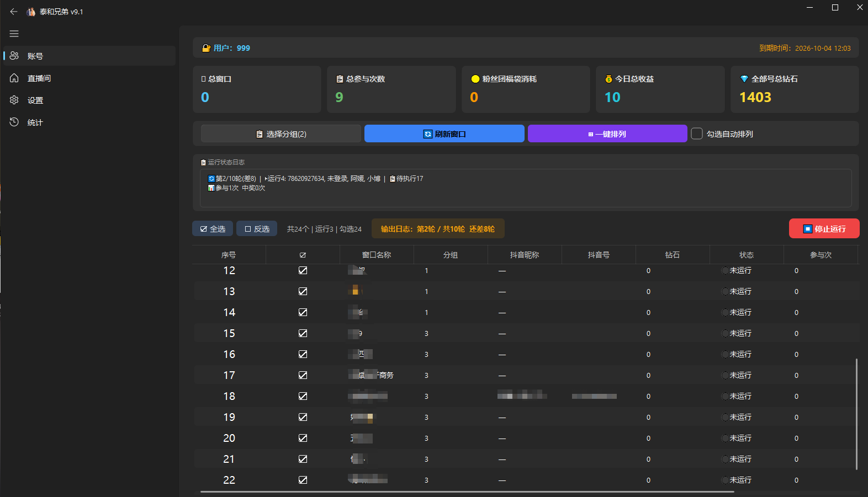Click the 泰和兄弟 app logo icon
Screen dimensions: 868x497
31,12
